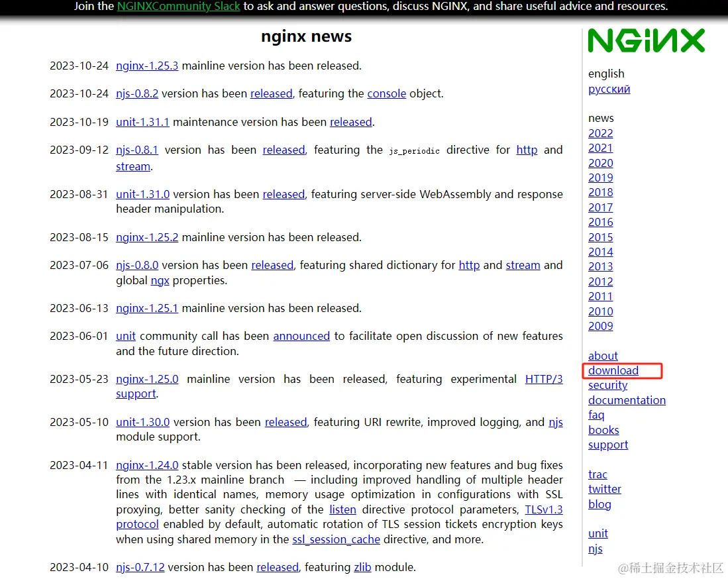Open the twitter link
Viewport: 728px width, 579px height.
coord(605,490)
